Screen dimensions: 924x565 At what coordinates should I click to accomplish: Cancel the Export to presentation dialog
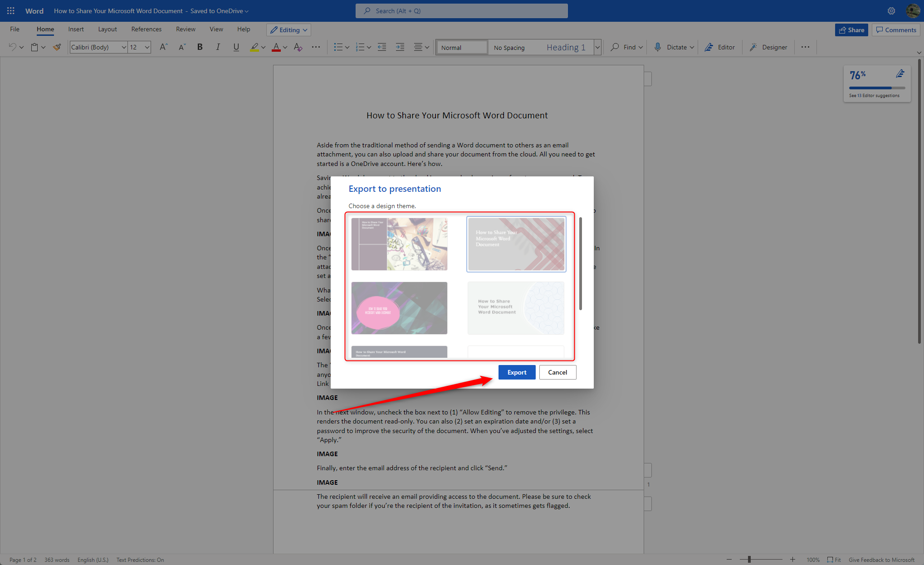pos(557,372)
